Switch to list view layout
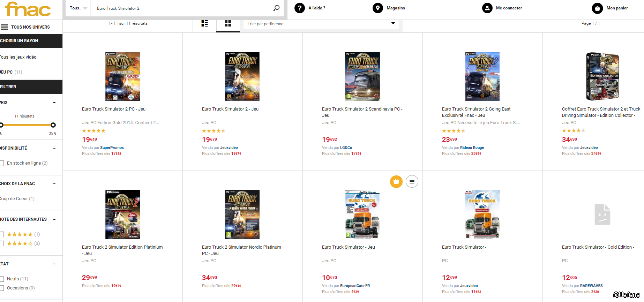 point(205,23)
